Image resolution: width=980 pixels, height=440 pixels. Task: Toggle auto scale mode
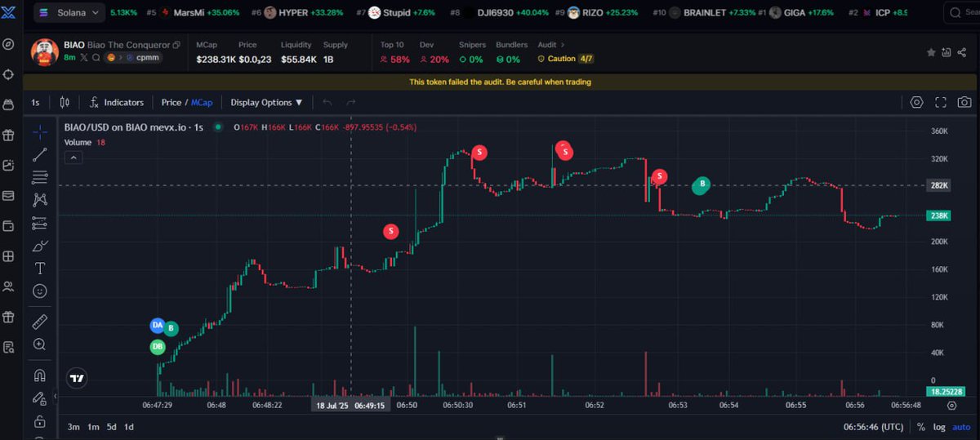tap(961, 427)
